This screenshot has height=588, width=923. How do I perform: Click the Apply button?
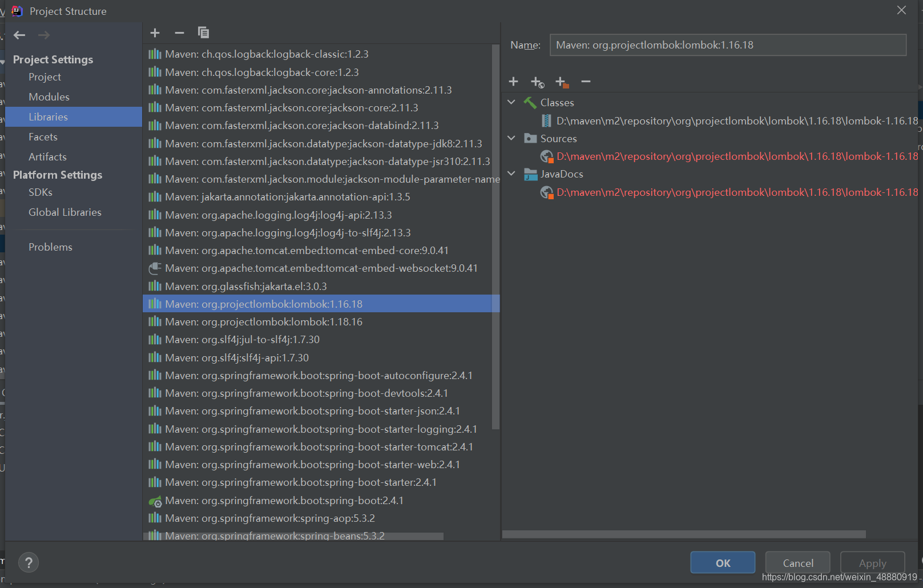click(873, 563)
